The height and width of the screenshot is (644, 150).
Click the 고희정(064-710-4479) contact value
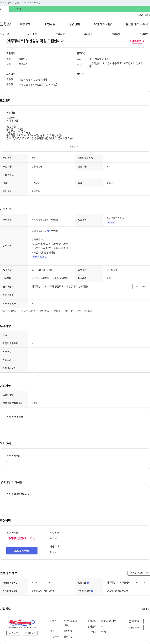coord(43,591)
